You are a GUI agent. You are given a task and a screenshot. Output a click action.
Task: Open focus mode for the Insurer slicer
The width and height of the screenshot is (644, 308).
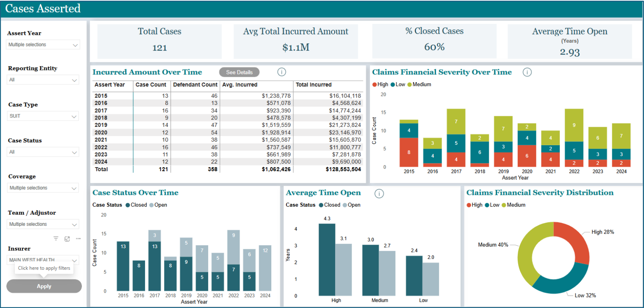coord(67,239)
